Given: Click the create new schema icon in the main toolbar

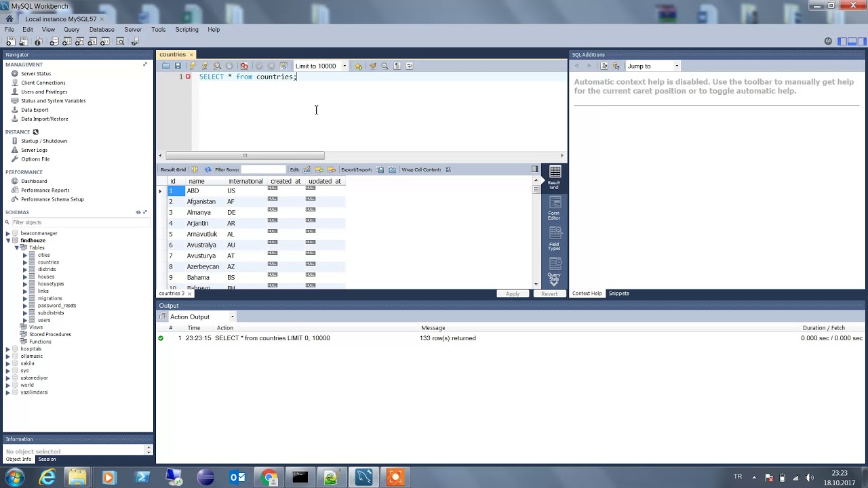Looking at the screenshot, I should point(54,41).
